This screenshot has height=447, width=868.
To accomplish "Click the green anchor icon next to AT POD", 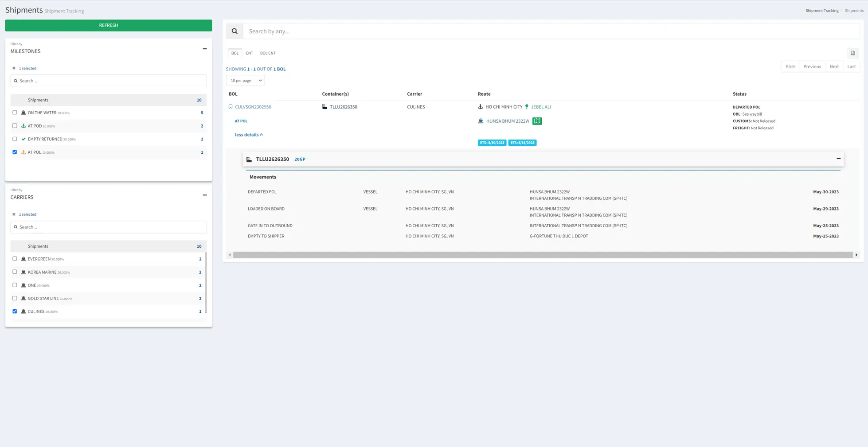I will pos(23,126).
